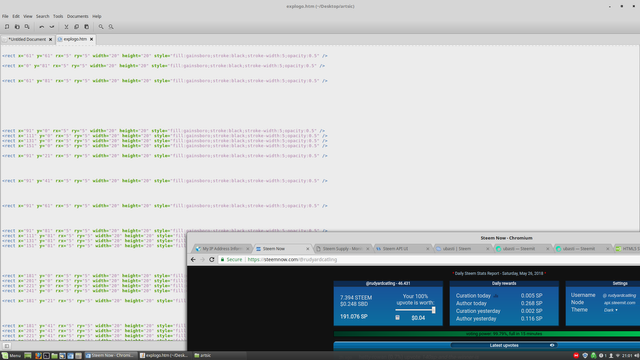
Task: Click the Latest upvotes header bar
Action: click(504, 345)
